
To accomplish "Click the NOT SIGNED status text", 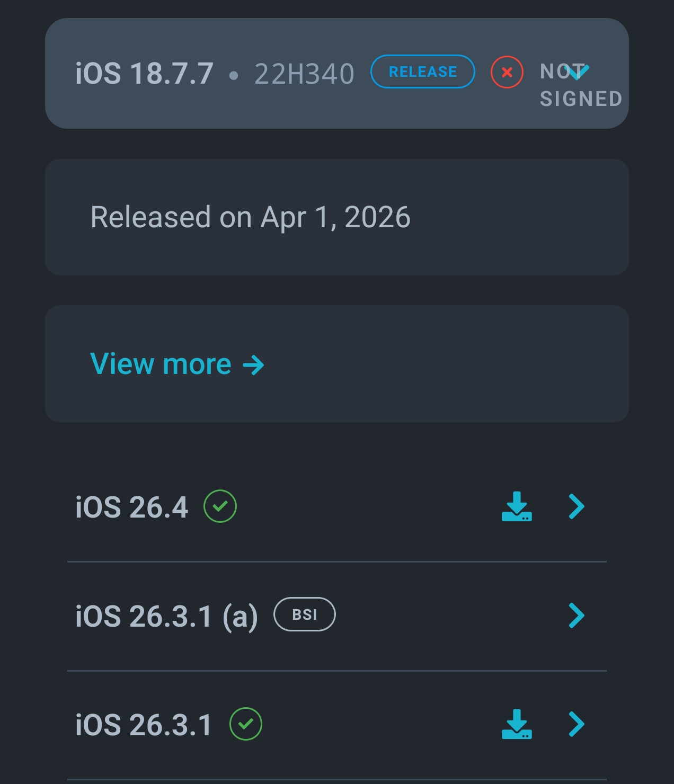I will click(581, 85).
